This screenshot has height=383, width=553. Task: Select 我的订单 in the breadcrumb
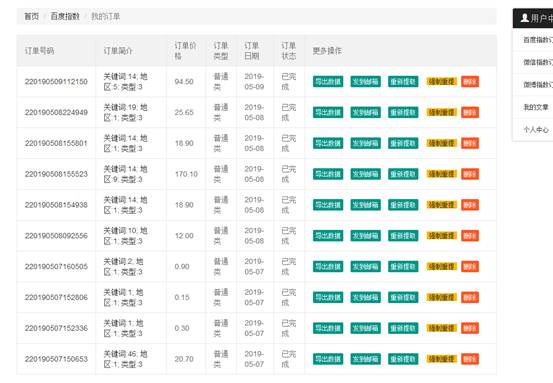[x=105, y=16]
